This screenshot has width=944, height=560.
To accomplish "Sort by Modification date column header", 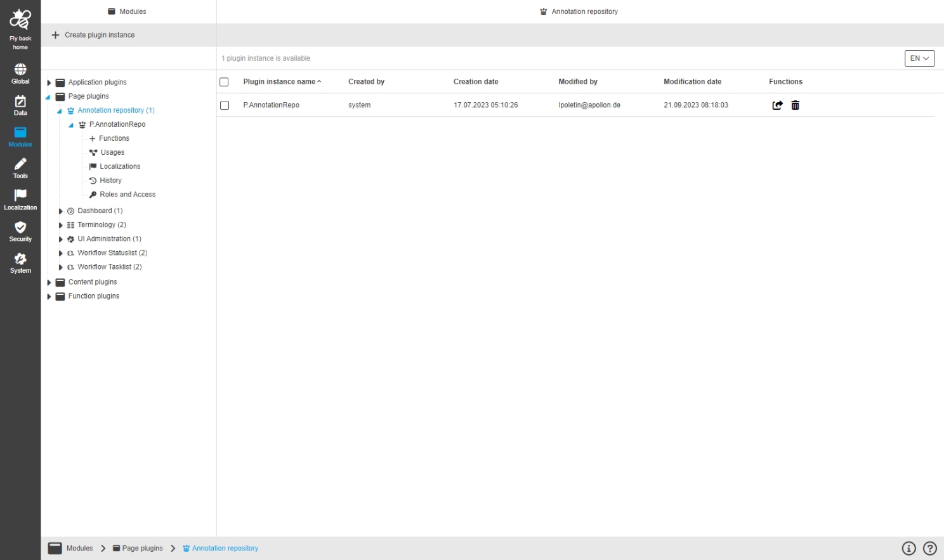I will [x=692, y=82].
